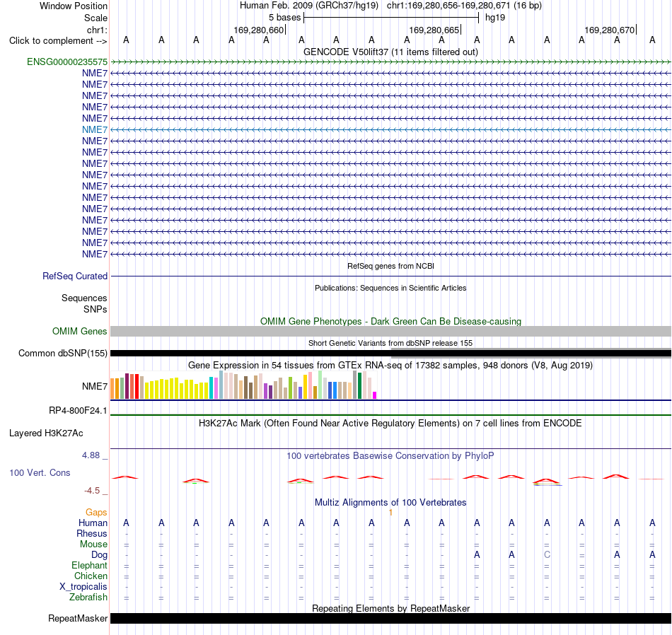Click the 'C' base in Dog alignment row
672x635 pixels.
(x=547, y=555)
